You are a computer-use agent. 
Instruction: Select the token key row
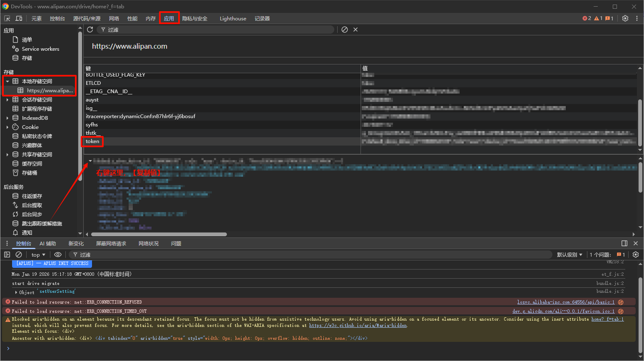[92, 141]
